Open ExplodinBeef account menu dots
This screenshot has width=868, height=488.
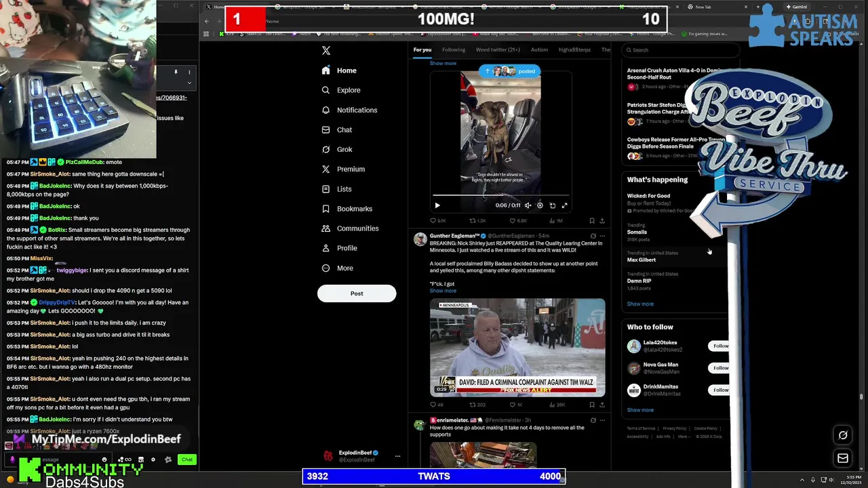(397, 456)
